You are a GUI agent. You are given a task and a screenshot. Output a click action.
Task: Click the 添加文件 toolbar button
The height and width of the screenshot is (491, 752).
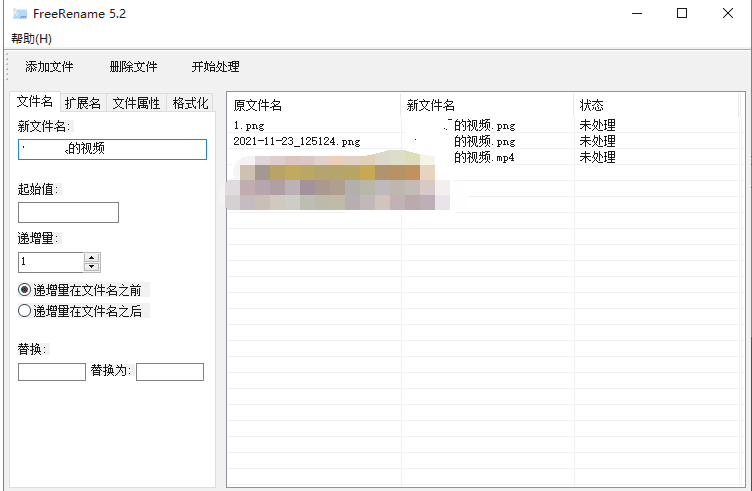[49, 67]
